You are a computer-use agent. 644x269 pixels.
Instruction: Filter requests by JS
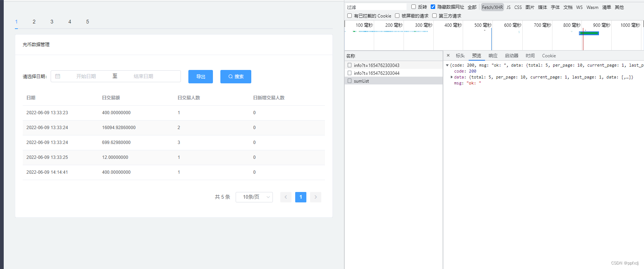click(x=508, y=7)
